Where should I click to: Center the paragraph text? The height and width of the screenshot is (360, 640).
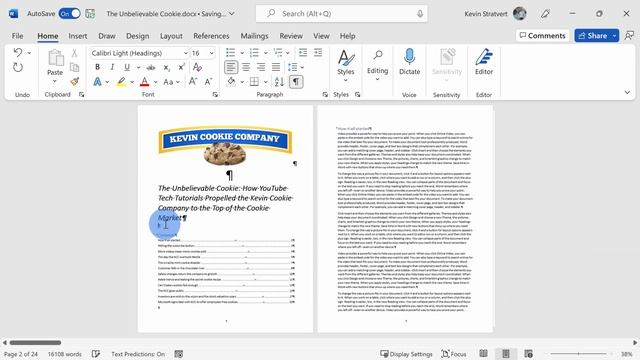246,67
